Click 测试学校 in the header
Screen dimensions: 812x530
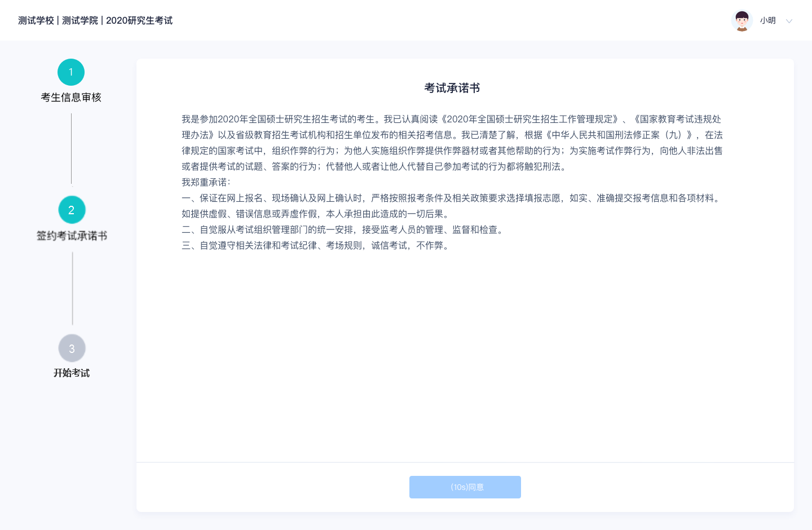point(36,21)
